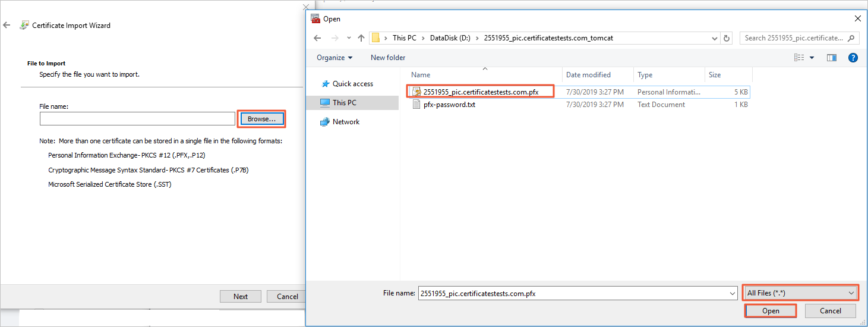This screenshot has width=868, height=327.
Task: Select the file 2551955_pic.certificatestests.com.pfx
Action: tap(481, 92)
